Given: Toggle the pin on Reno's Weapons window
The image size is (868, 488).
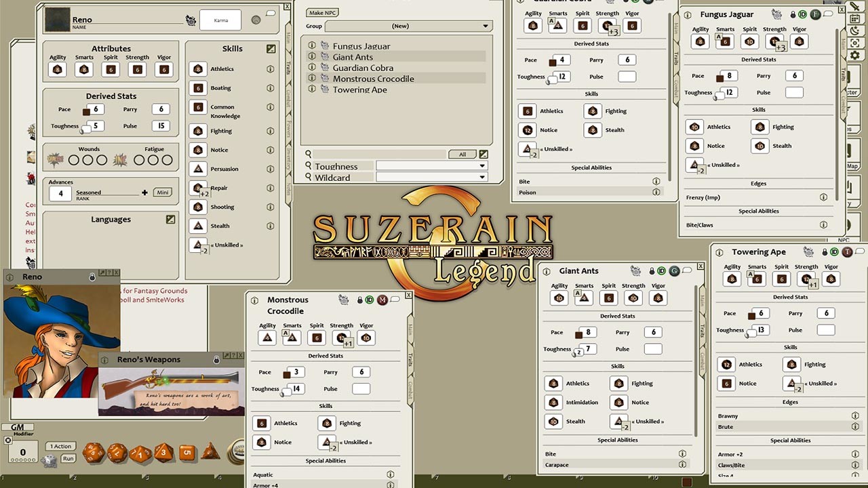Looking at the screenshot, I should tap(216, 361).
